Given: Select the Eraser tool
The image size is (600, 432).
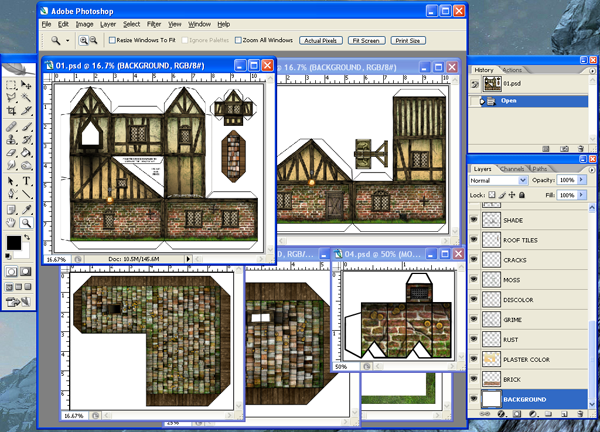Looking at the screenshot, I should (11, 152).
